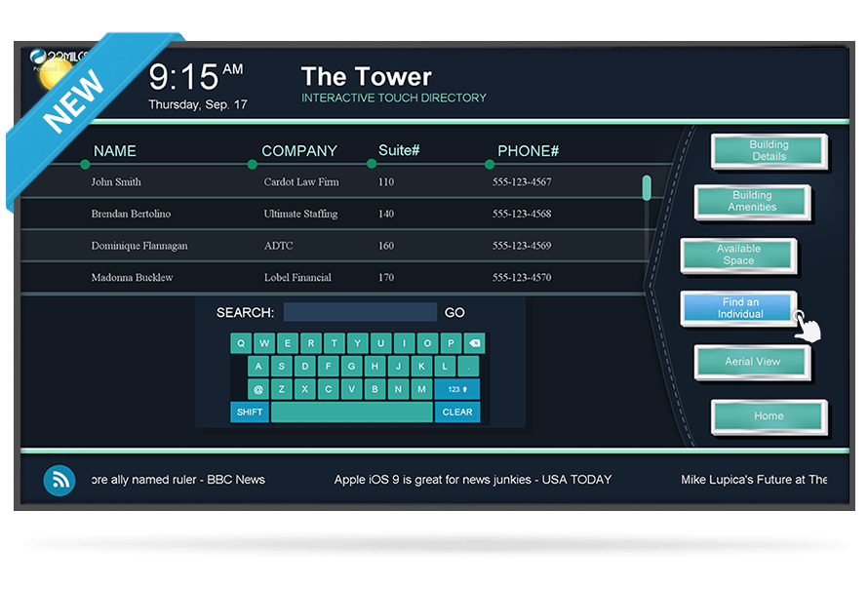Tap the F key

(329, 367)
